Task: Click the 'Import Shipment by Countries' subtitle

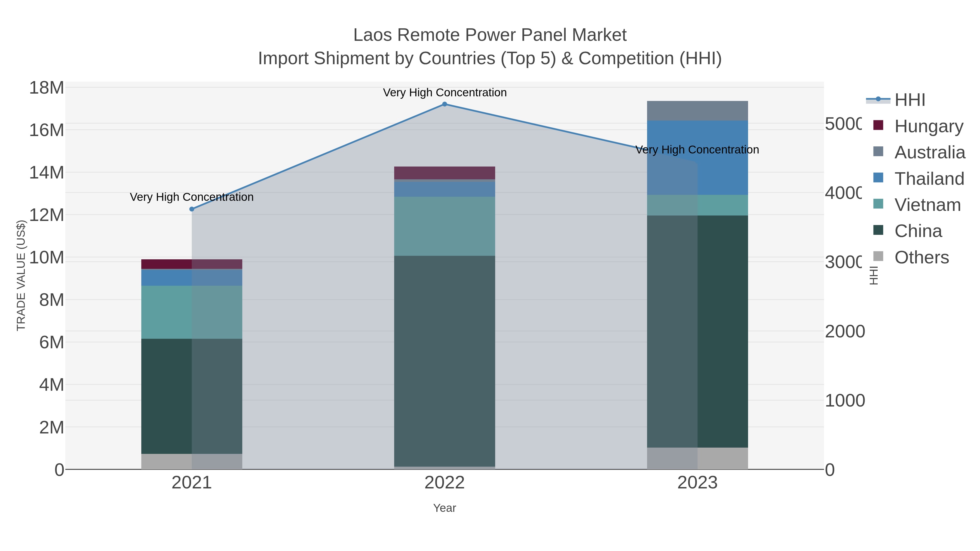Action: coord(490,59)
